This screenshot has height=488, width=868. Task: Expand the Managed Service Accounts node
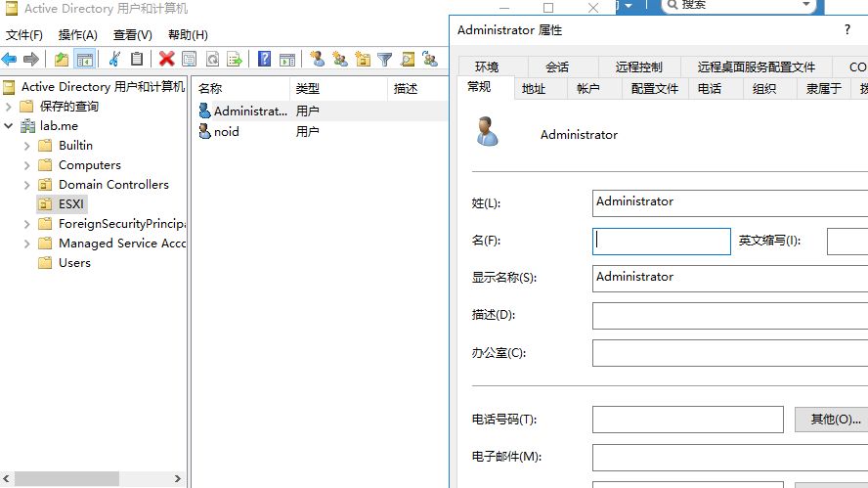(26, 244)
